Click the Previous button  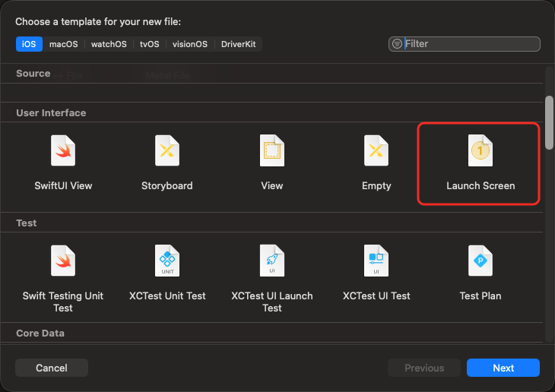pos(424,368)
